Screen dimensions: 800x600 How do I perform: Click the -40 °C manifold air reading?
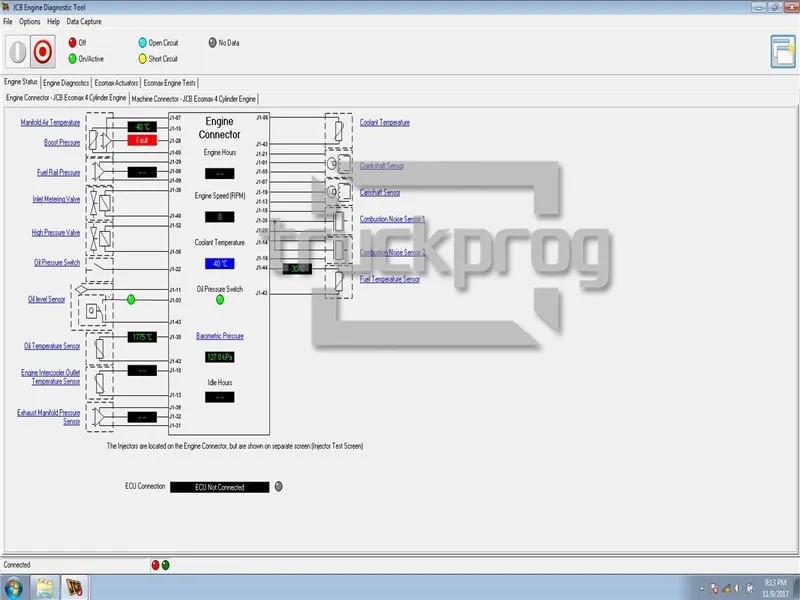(142, 127)
